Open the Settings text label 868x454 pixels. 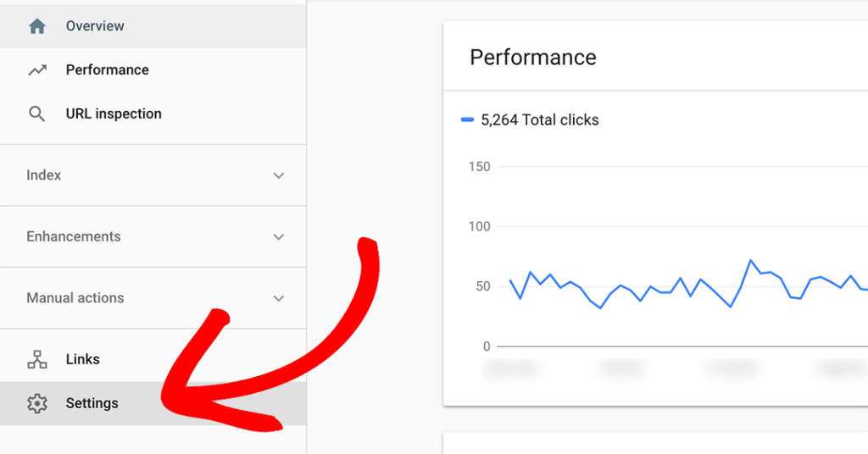92,403
